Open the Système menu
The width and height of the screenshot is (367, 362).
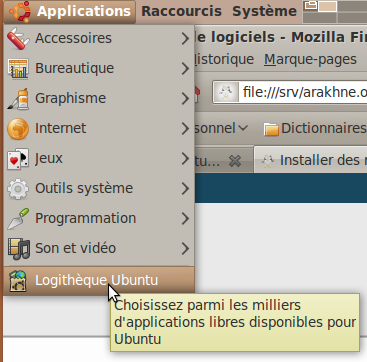pos(264,11)
